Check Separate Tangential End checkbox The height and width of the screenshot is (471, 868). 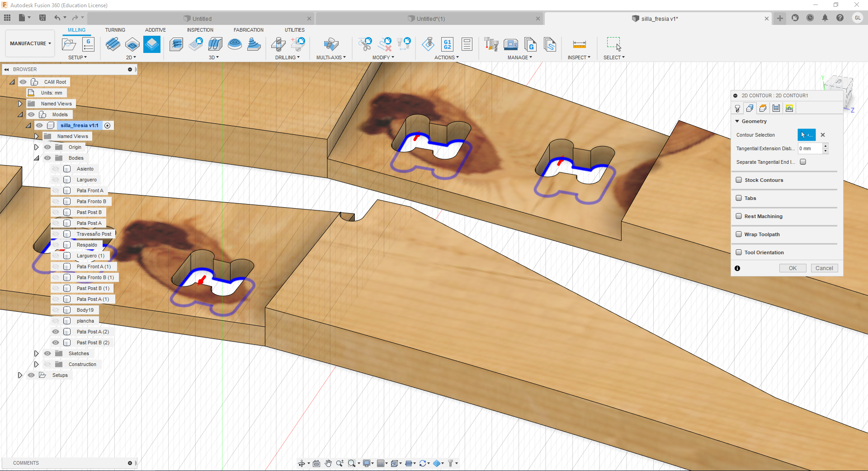pos(803,162)
